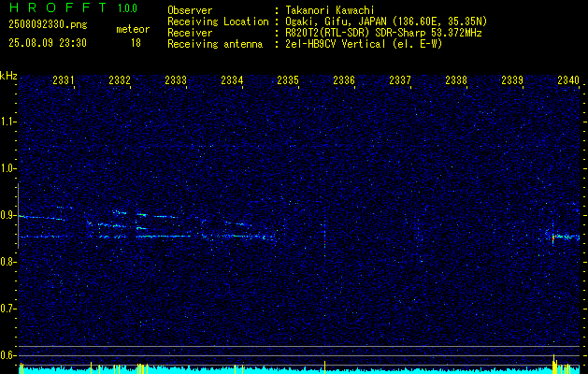This screenshot has height=374, width=588.
Task: Click the 2337 time axis marker
Action: coord(400,79)
